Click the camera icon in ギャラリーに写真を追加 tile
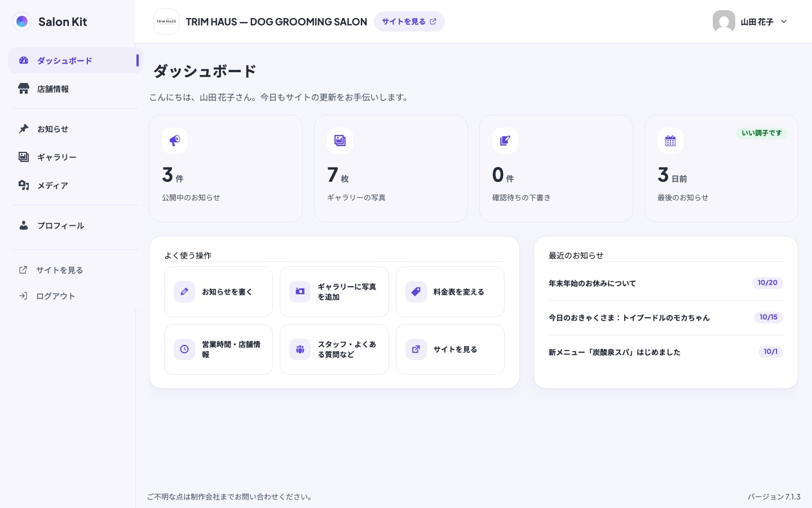 (300, 292)
